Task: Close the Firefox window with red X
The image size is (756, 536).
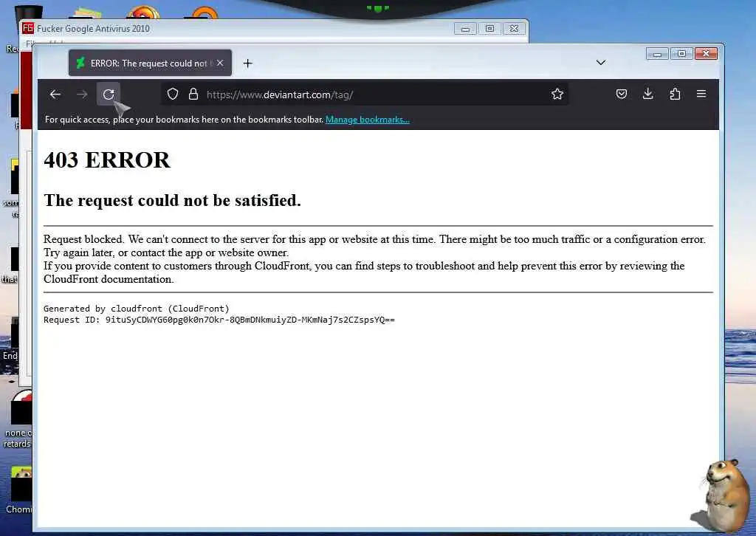Action: (706, 54)
